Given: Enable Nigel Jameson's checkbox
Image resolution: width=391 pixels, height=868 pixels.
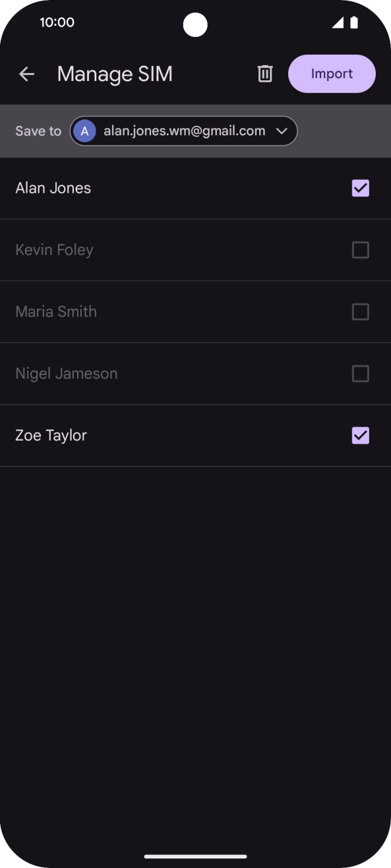Looking at the screenshot, I should [360, 373].
